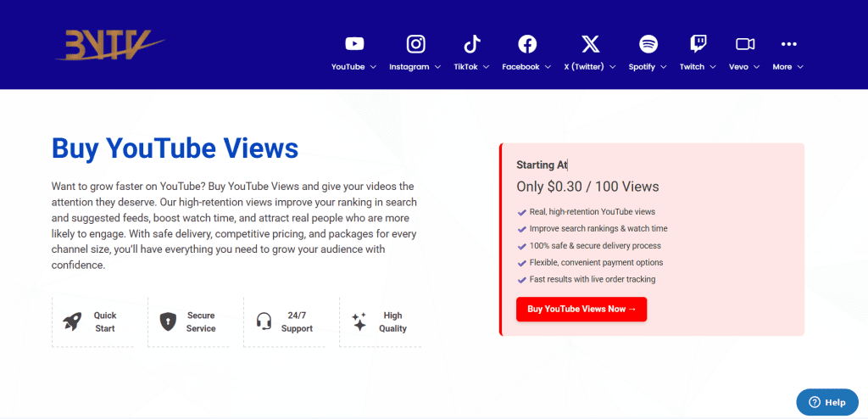Click the question mark icon in Help

point(814,402)
